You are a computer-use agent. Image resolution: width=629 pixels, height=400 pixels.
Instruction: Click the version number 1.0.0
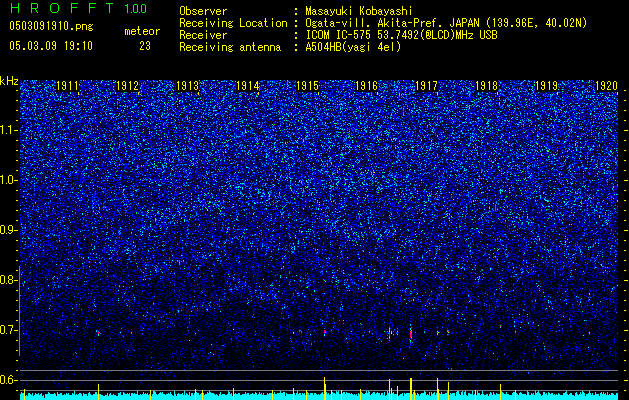(x=136, y=8)
